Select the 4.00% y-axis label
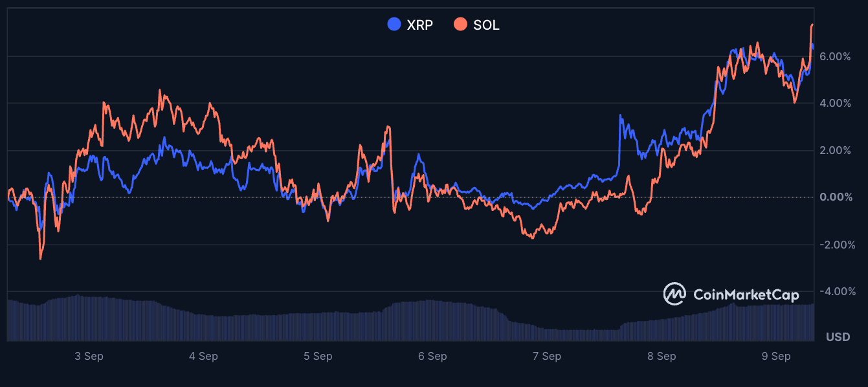Screen dimensions: 868x387 835,104
